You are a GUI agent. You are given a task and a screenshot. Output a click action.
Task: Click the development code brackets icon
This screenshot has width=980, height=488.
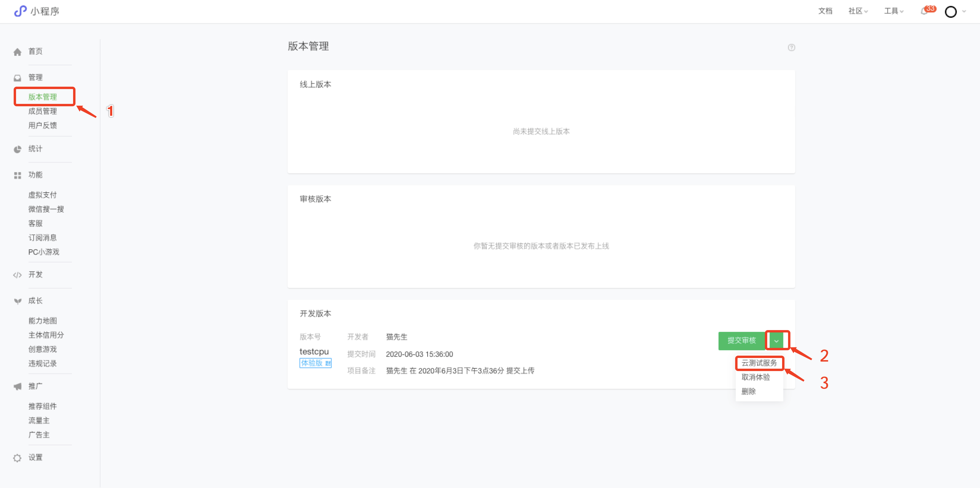[x=18, y=275]
